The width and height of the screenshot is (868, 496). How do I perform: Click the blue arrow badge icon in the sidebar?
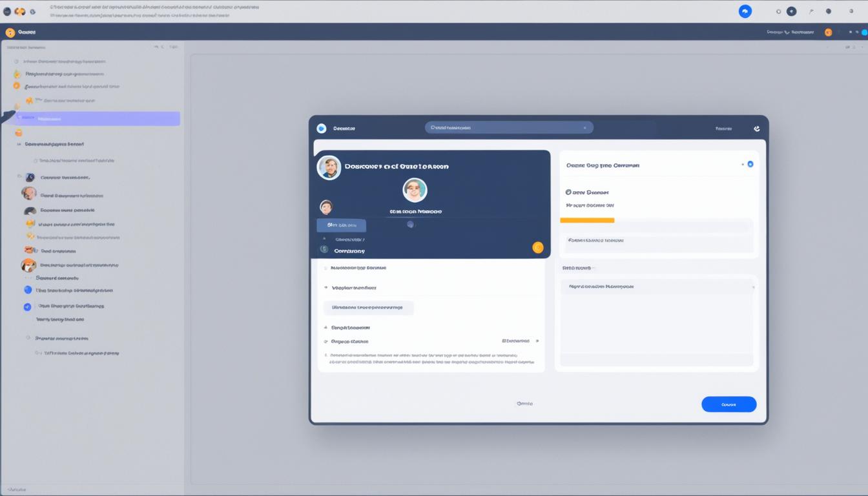tap(27, 307)
